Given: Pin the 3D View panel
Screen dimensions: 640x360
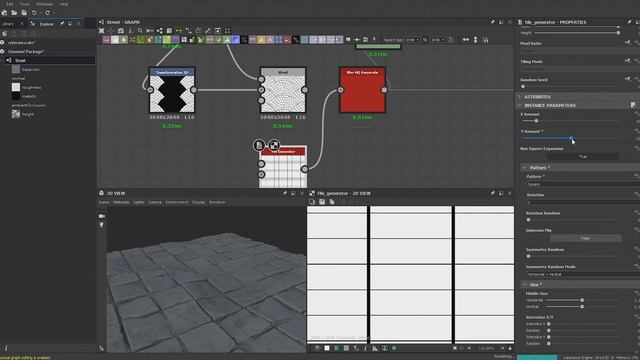Looking at the screenshot, I should tap(285, 193).
